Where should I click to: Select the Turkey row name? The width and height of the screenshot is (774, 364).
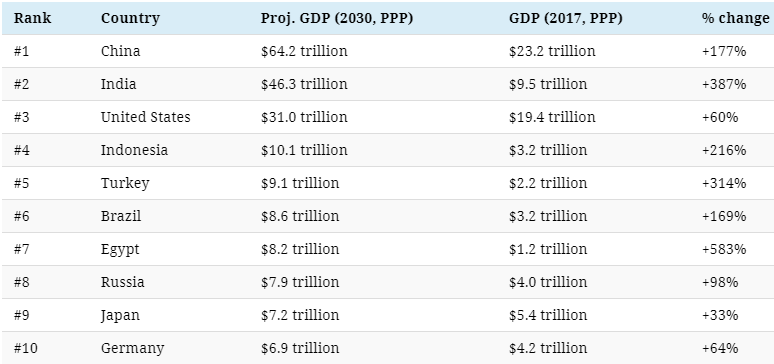pos(125,183)
